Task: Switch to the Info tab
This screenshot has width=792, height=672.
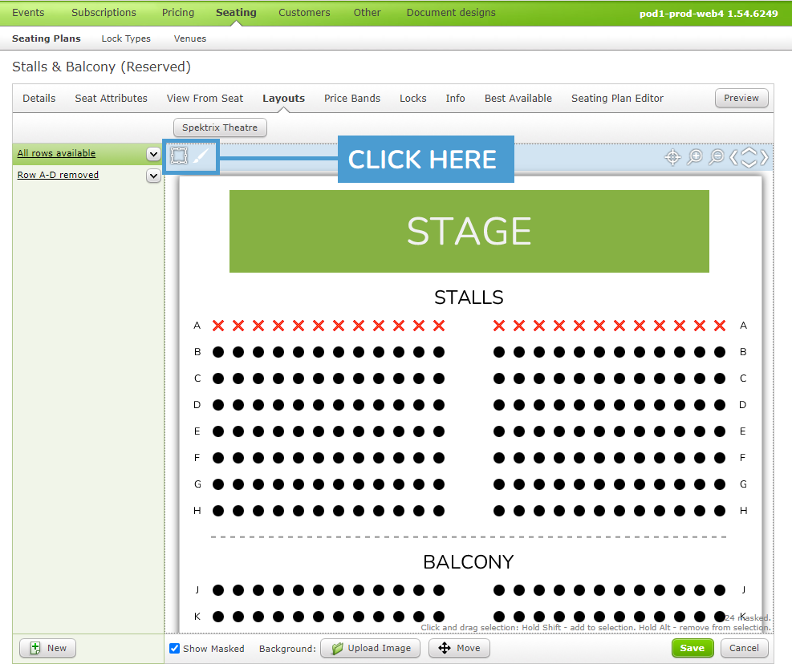Action: 455,99
